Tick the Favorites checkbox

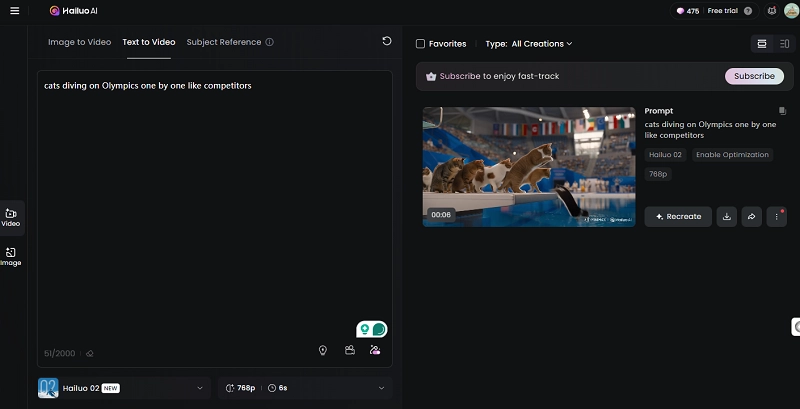point(420,44)
